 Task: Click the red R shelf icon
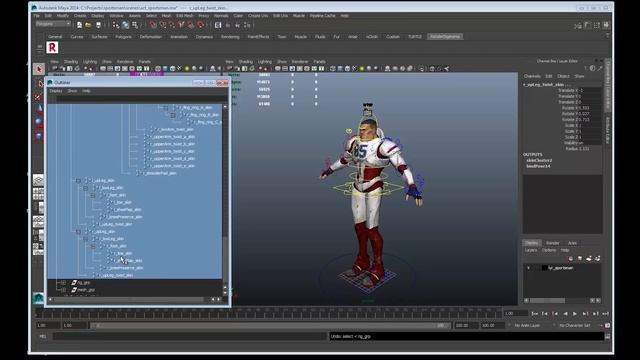pos(52,47)
